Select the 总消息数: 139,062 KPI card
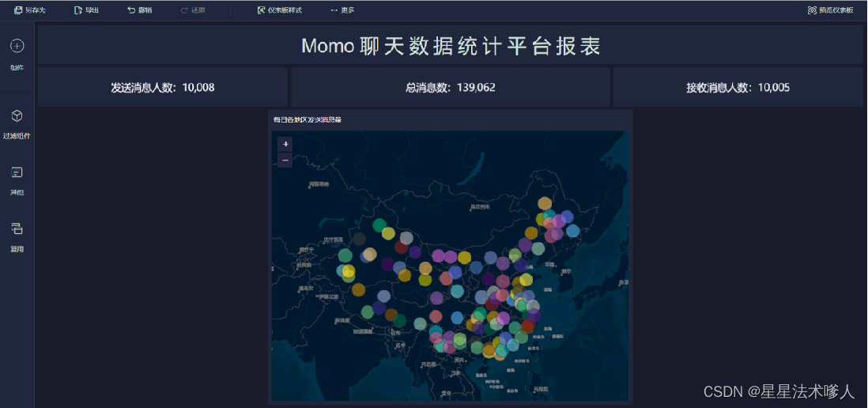Screen dimensions: 868x408 [x=450, y=88]
